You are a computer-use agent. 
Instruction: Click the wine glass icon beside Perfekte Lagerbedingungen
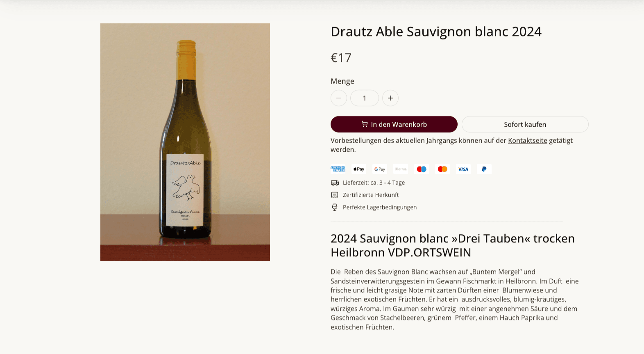point(335,207)
